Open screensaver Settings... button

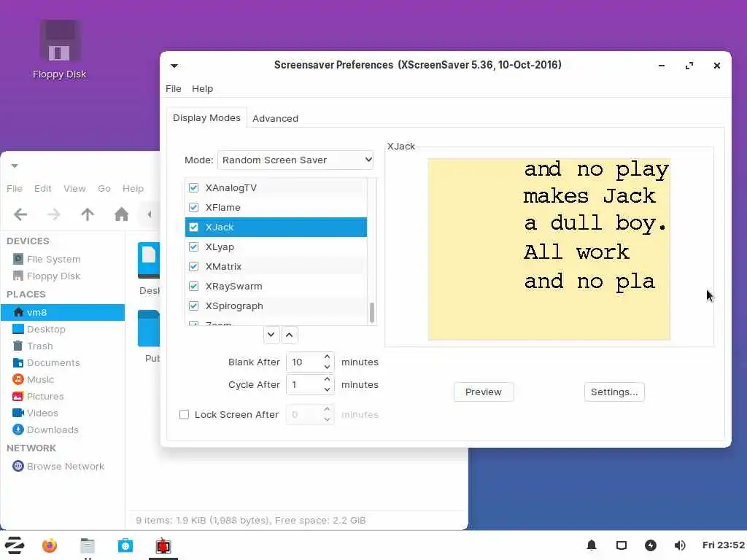614,392
